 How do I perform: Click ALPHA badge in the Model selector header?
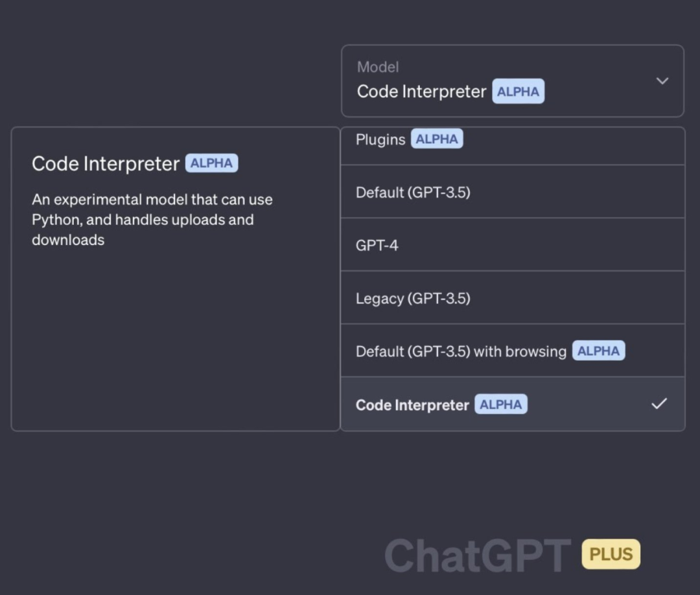pyautogui.click(x=518, y=92)
